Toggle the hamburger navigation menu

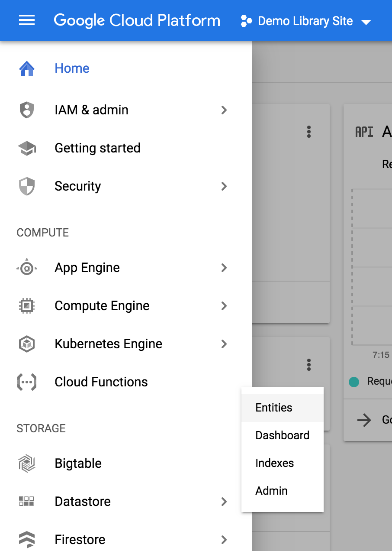(27, 20)
